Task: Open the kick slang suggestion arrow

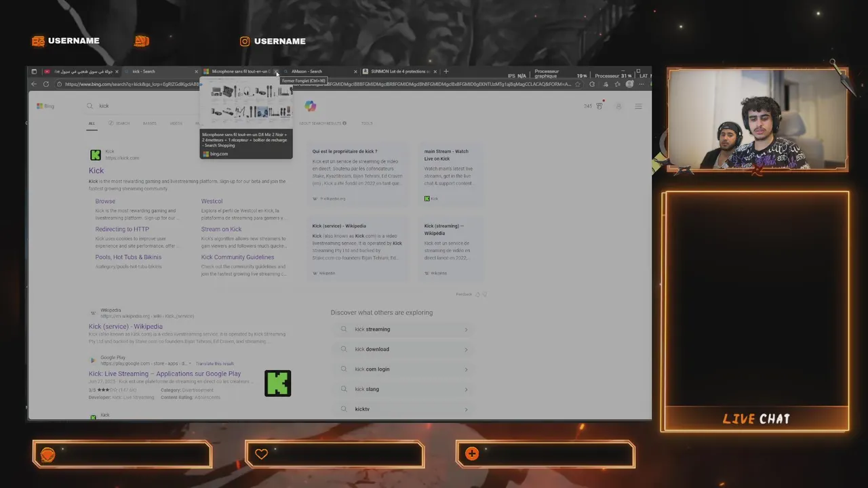Action: coord(466,389)
